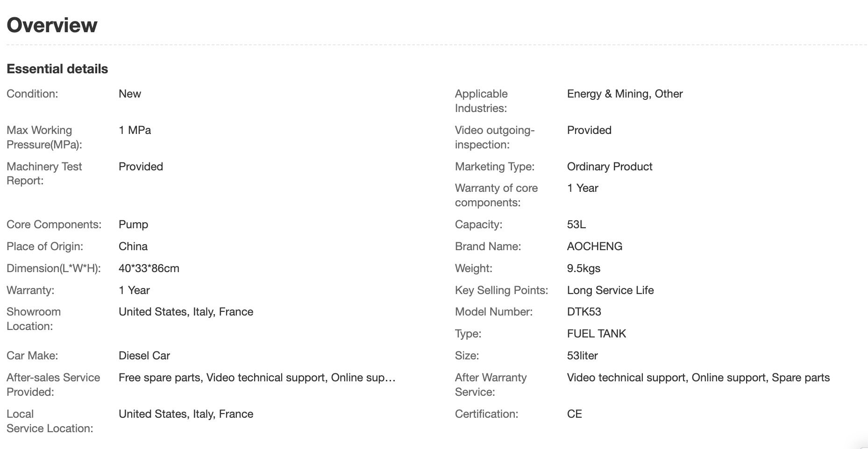
Task: Select the Condition value New
Action: (129, 94)
